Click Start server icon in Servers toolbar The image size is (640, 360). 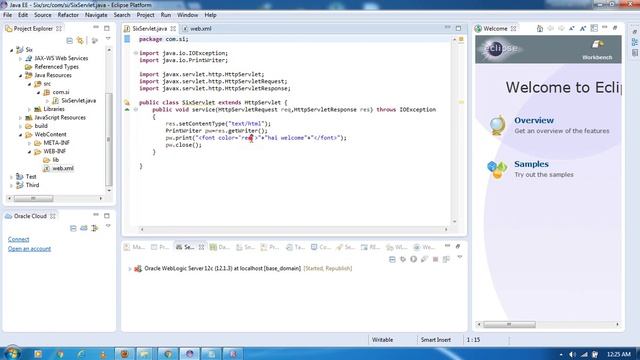click(x=413, y=259)
